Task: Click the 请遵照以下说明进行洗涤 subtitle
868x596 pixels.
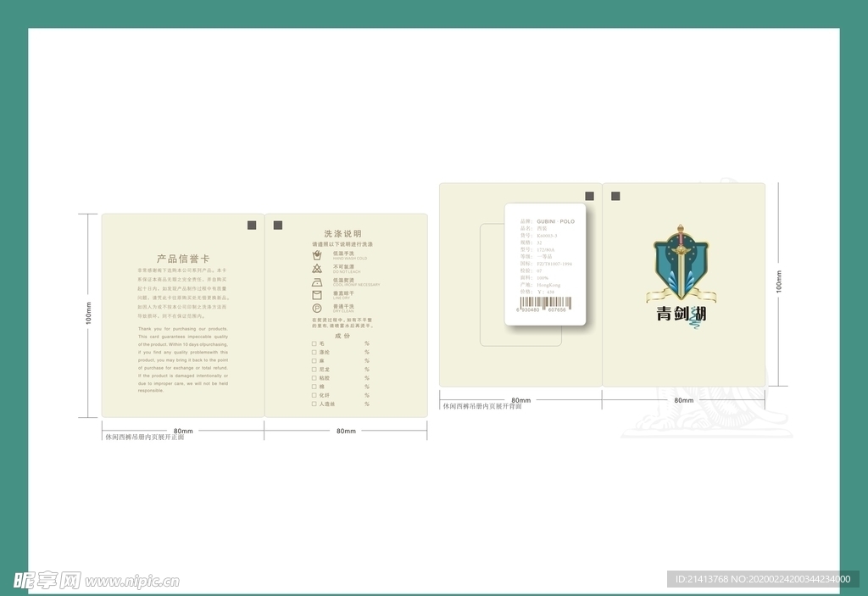Action: (x=342, y=244)
